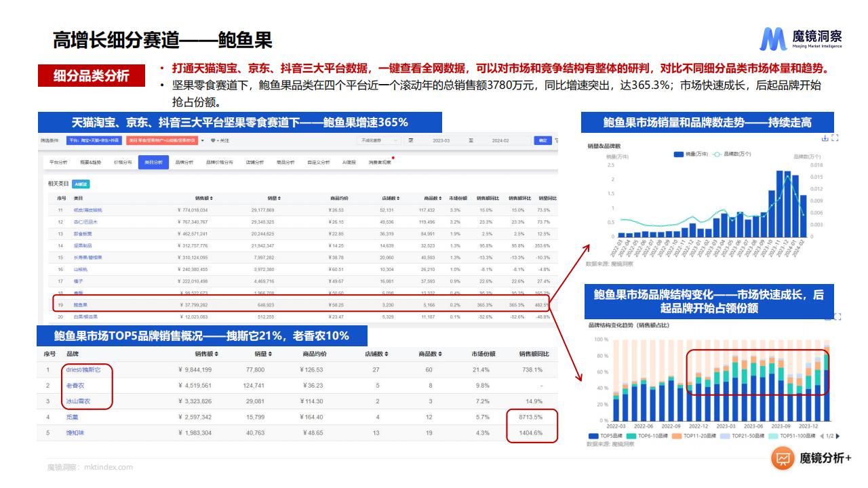Open the driest/拽斯它 brand link
868x488 pixels.
click(83, 369)
